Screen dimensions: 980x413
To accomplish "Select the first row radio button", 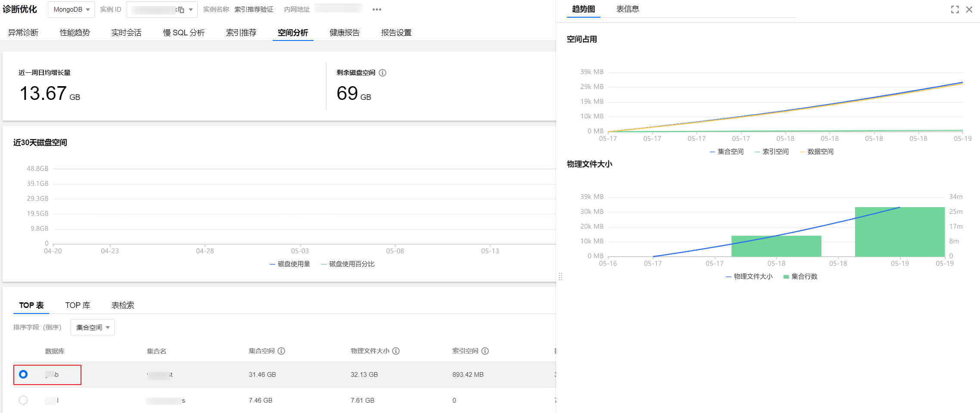I will (23, 374).
